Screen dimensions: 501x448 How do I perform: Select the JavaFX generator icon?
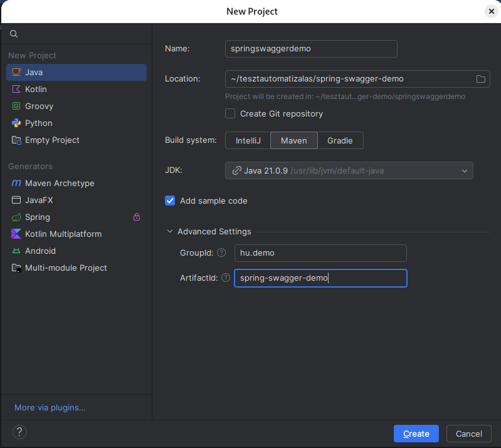click(16, 201)
